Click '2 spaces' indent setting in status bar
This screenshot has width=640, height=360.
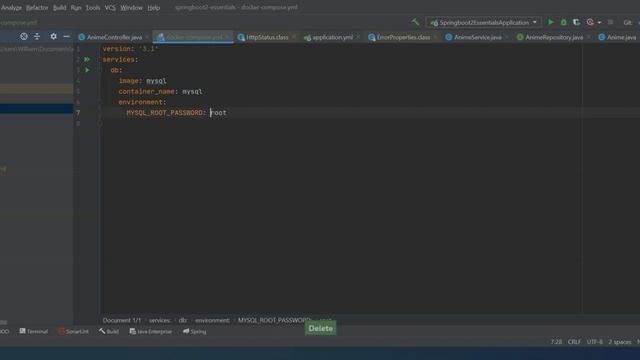coord(620,342)
